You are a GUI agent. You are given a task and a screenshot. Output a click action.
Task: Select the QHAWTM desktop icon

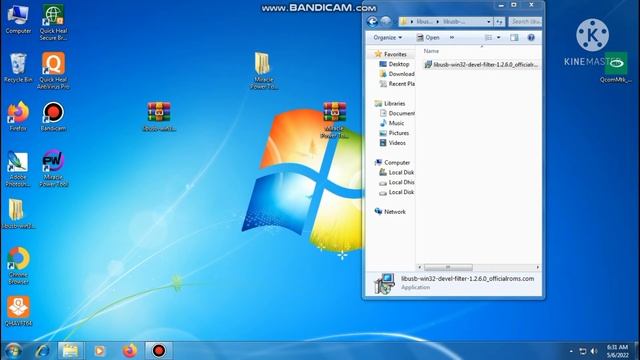pyautogui.click(x=18, y=311)
